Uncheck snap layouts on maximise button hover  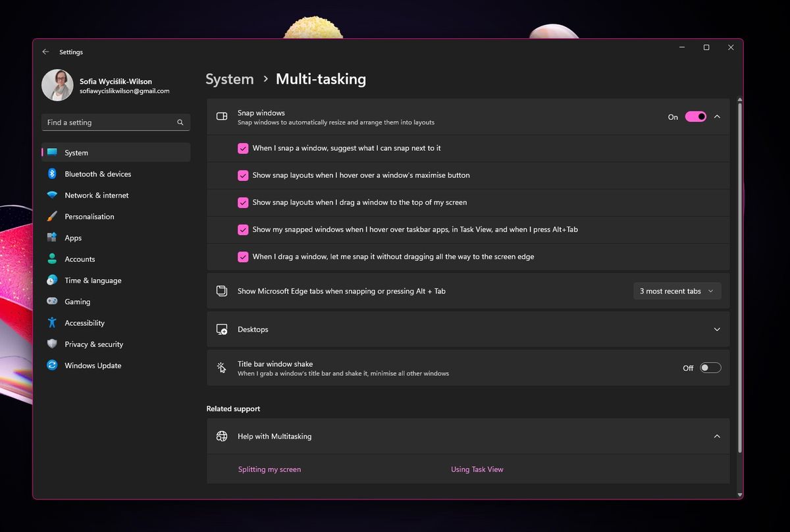tap(243, 175)
